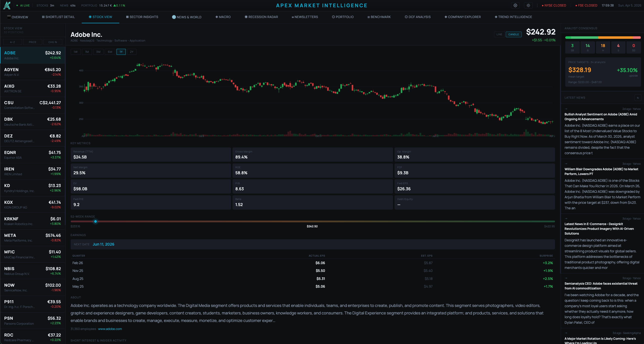The height and width of the screenshot is (344, 644).
Task: Click the Jun 11, 2026 next earnings date
Action: [103, 244]
